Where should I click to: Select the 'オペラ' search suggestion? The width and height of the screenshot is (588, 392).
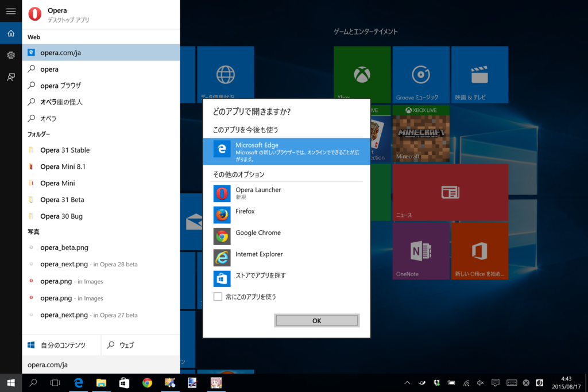pyautogui.click(x=101, y=118)
